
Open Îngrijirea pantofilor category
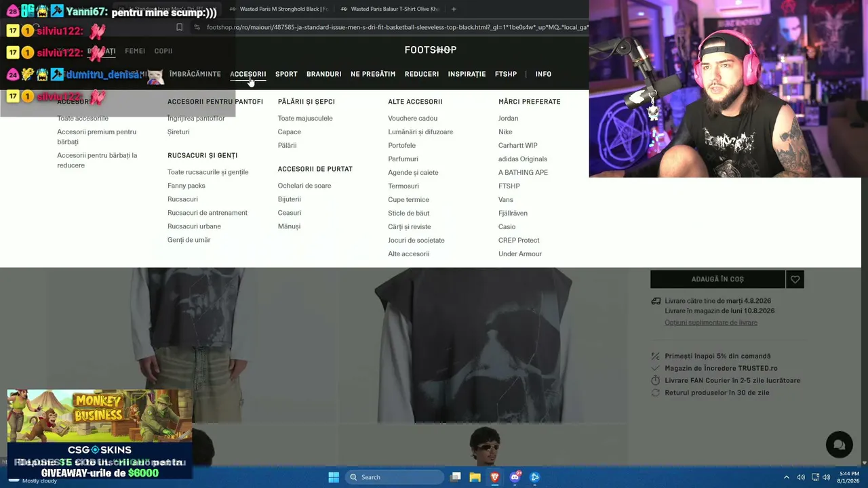[196, 118]
